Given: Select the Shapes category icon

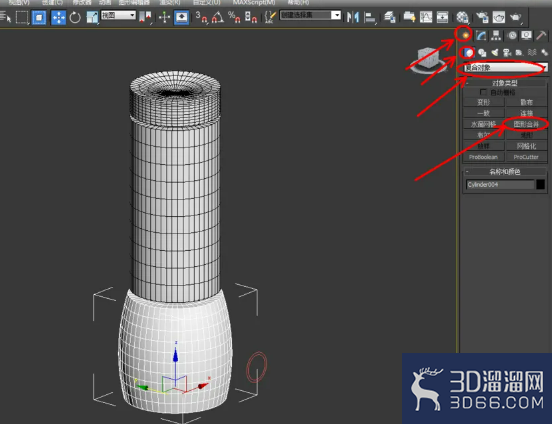Looking at the screenshot, I should (x=482, y=52).
